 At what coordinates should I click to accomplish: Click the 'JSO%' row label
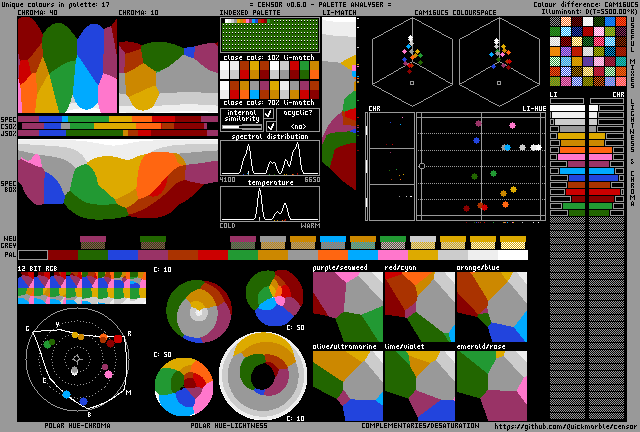coord(9,133)
